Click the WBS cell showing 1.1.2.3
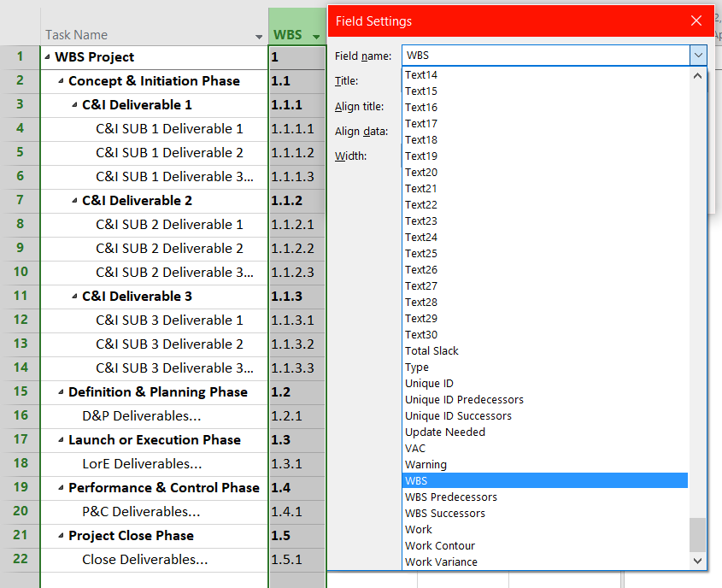Image resolution: width=722 pixels, height=588 pixels. point(297,273)
